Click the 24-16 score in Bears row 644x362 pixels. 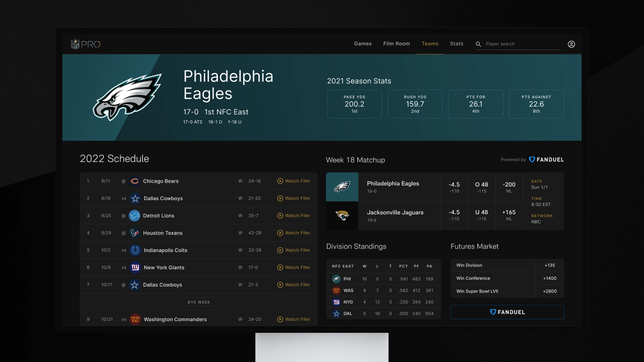point(254,181)
